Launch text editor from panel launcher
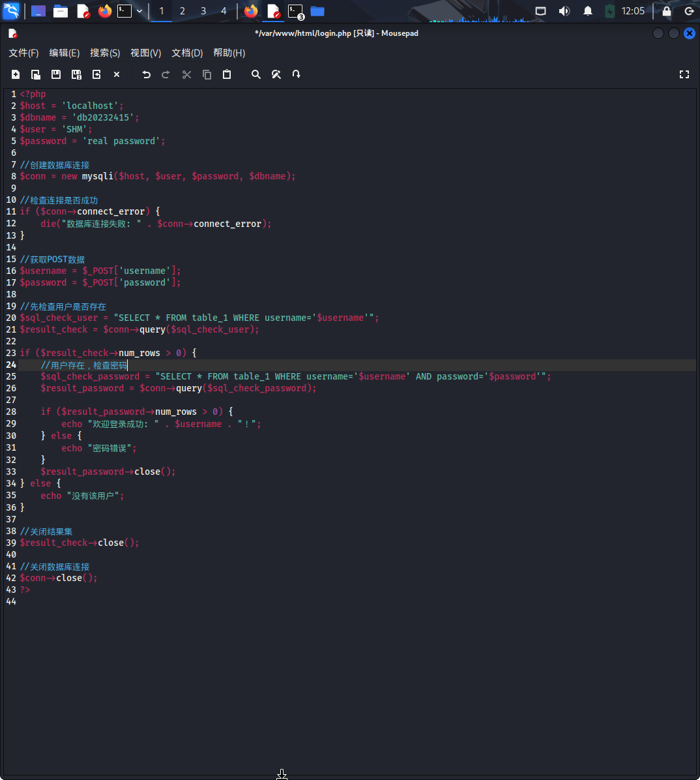The width and height of the screenshot is (700, 780). click(83, 11)
